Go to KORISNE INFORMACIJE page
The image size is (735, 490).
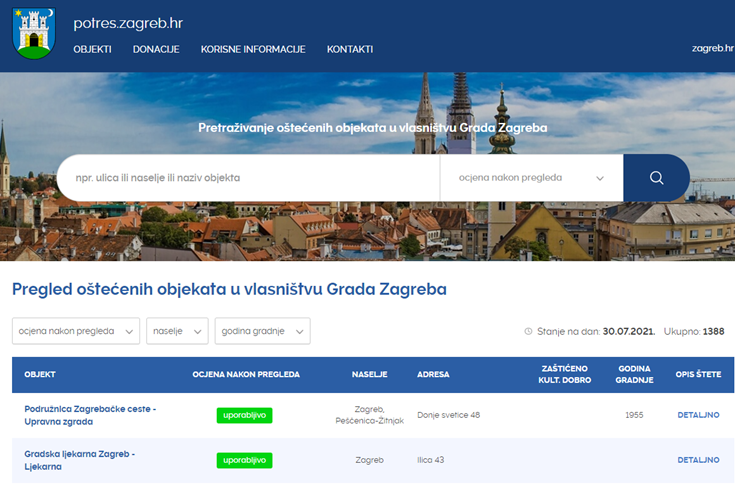point(253,49)
